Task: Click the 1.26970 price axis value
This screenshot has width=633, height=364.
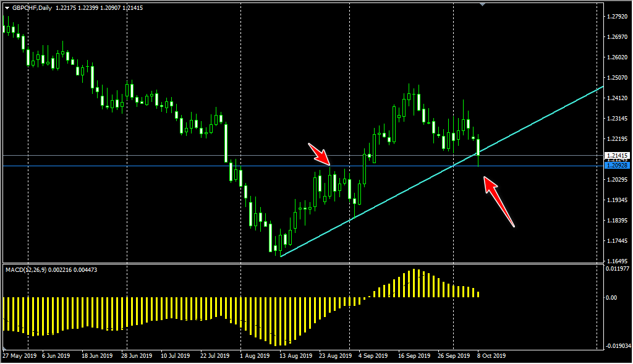Action: pos(618,36)
